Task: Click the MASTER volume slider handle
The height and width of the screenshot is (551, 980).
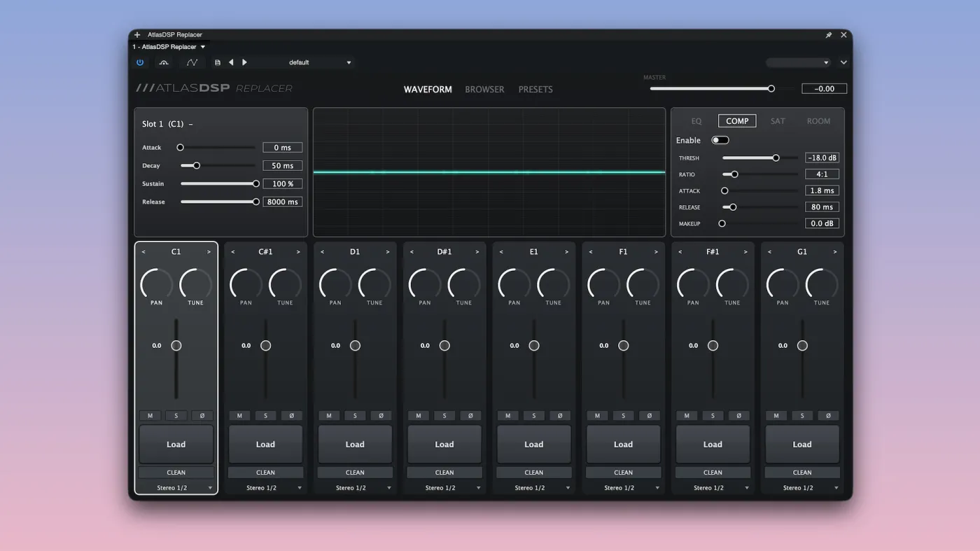Action: [771, 89]
